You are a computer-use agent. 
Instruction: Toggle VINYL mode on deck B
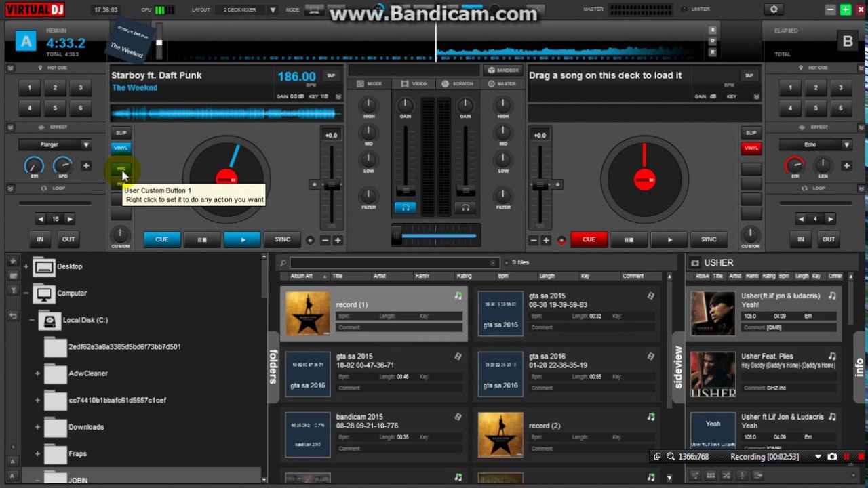[x=751, y=148]
